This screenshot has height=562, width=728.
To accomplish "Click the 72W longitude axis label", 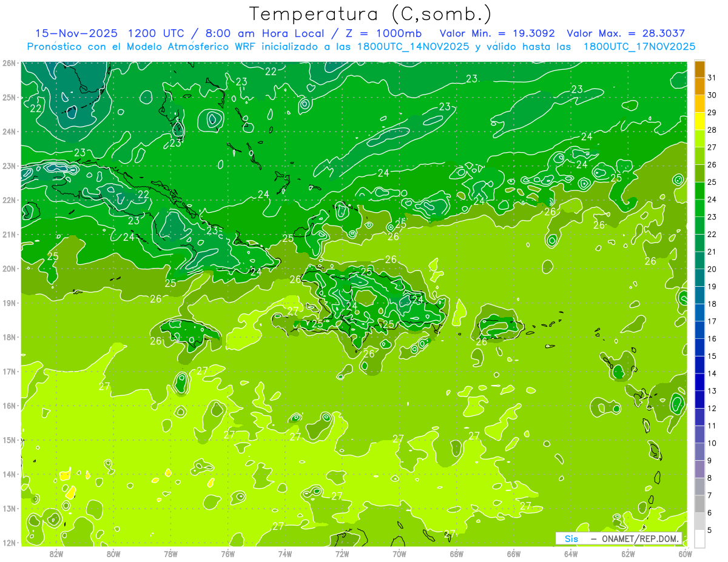I will 342,554.
